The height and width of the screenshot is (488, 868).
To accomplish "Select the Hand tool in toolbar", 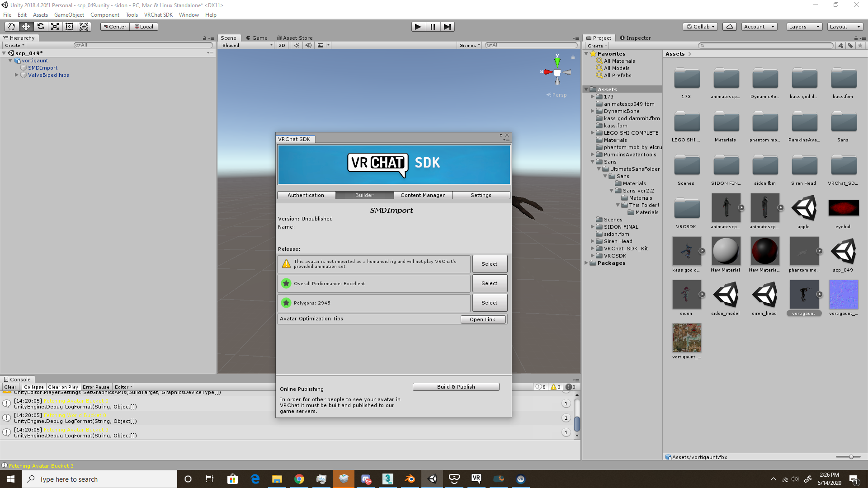I will coord(11,27).
